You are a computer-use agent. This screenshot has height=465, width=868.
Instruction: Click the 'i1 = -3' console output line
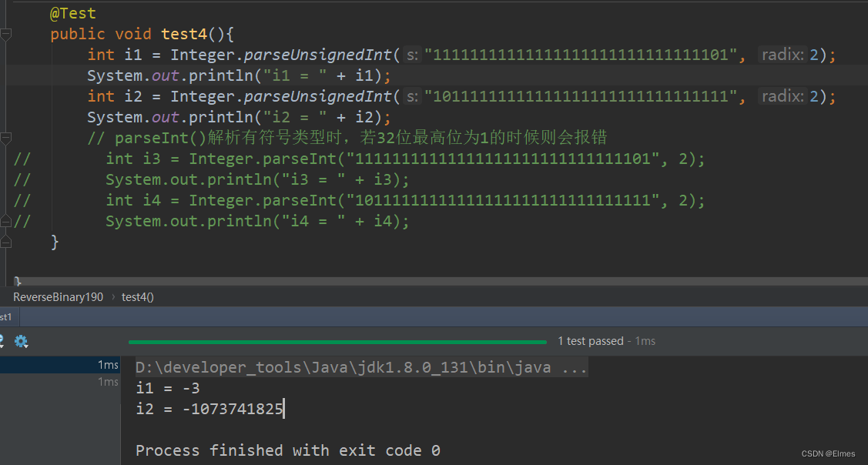[x=168, y=388]
